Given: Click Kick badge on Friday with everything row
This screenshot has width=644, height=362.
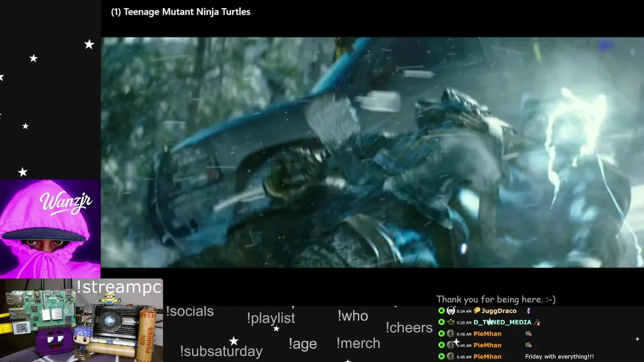Looking at the screenshot, I should [x=441, y=356].
